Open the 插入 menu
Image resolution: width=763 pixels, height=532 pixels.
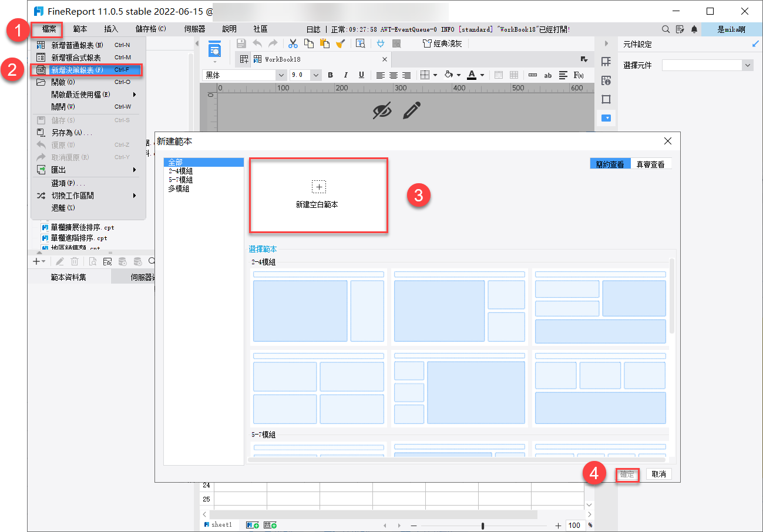[x=111, y=29]
